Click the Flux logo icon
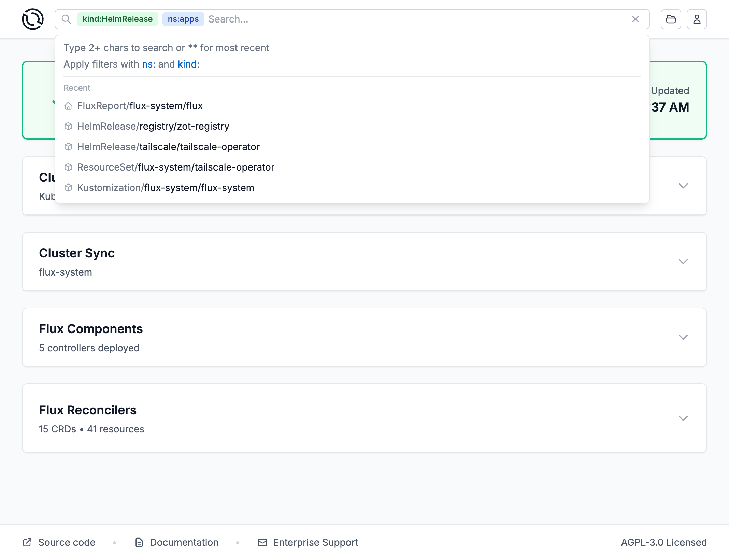Screen dimensions: 729x560 coord(33,19)
